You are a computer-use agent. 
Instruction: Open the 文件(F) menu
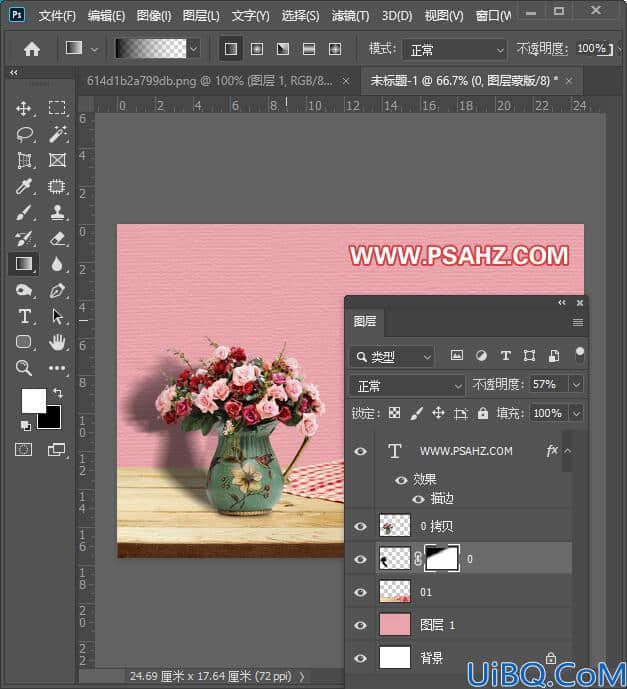(x=57, y=16)
